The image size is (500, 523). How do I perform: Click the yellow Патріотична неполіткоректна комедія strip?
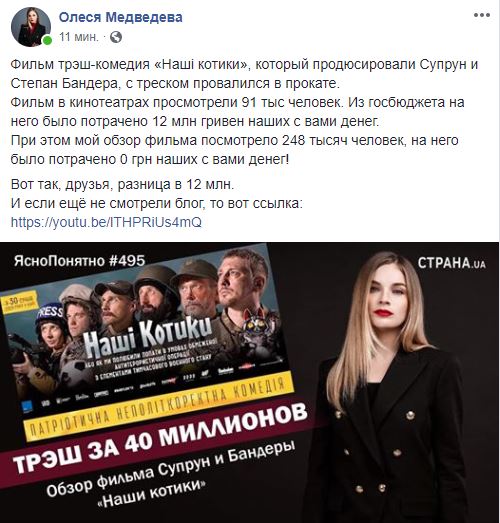(157, 407)
